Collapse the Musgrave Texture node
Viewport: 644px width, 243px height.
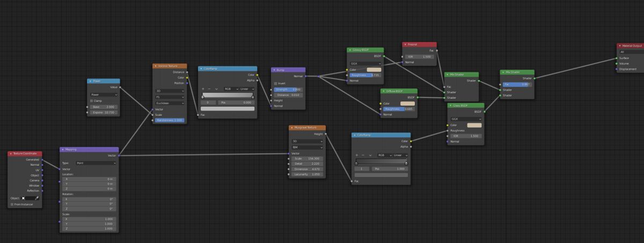[x=291, y=128]
